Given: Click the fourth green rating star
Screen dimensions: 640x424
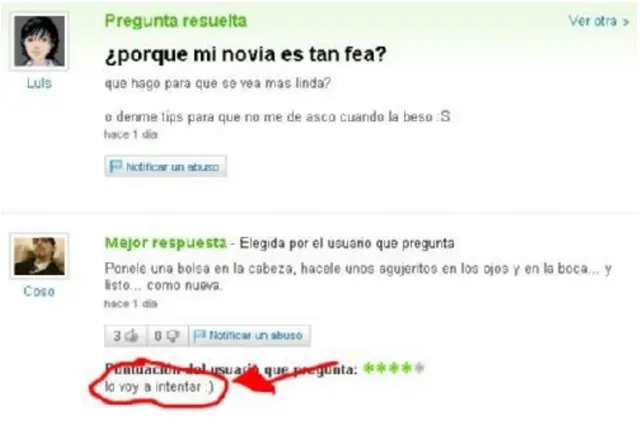Looking at the screenshot, I should (407, 368).
